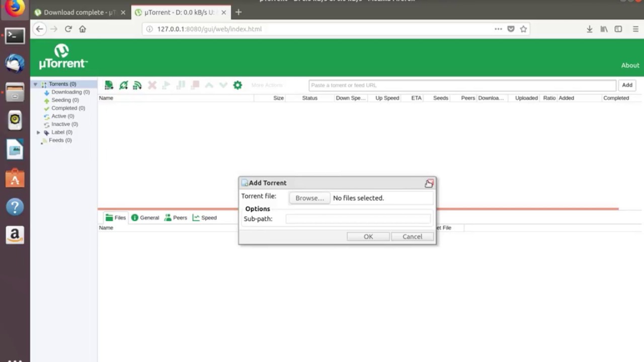Bookmark this page with star icon
Screen dimensions: 644x362
coord(523,29)
